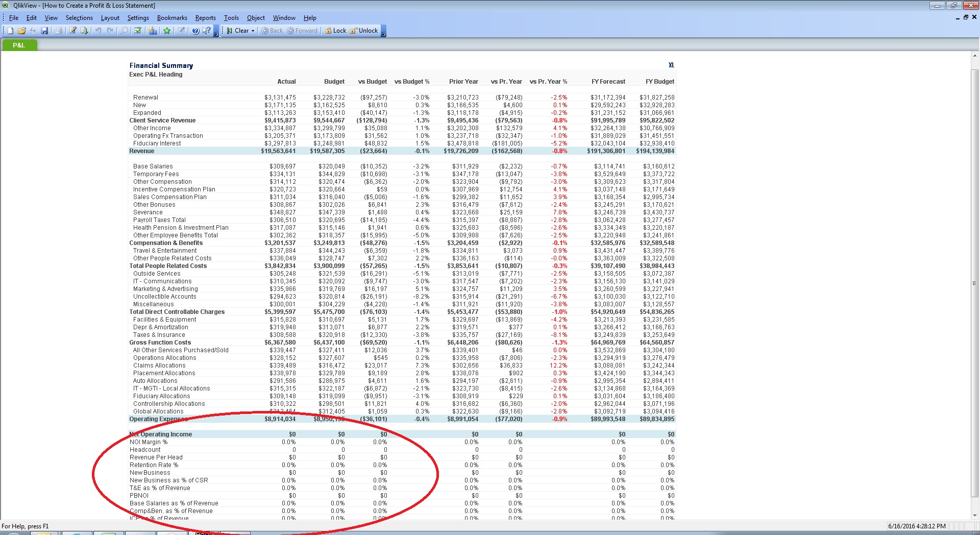Lock all selections
Image resolution: width=980 pixels, height=535 pixels.
coord(335,30)
